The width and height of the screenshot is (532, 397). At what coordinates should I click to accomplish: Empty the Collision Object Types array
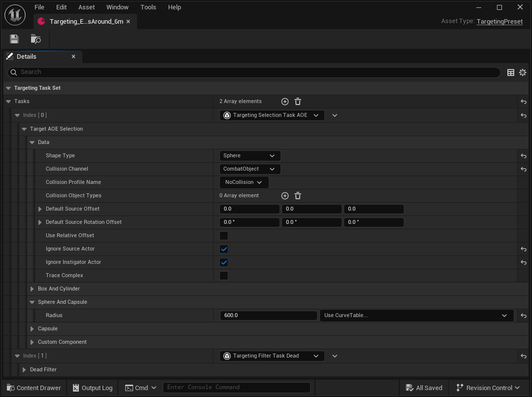[x=298, y=196]
